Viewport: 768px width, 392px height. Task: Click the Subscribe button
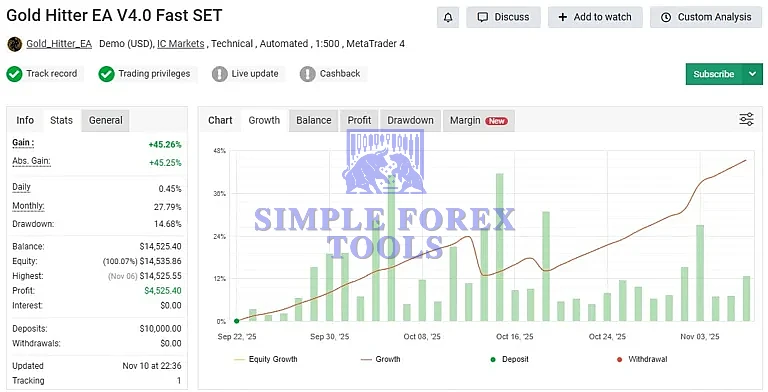point(714,74)
